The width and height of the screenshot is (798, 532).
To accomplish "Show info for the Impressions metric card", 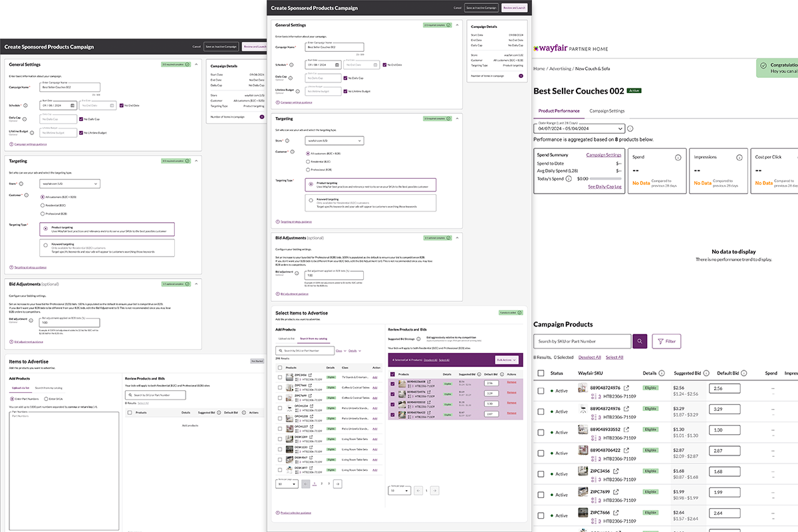I will (x=739, y=158).
